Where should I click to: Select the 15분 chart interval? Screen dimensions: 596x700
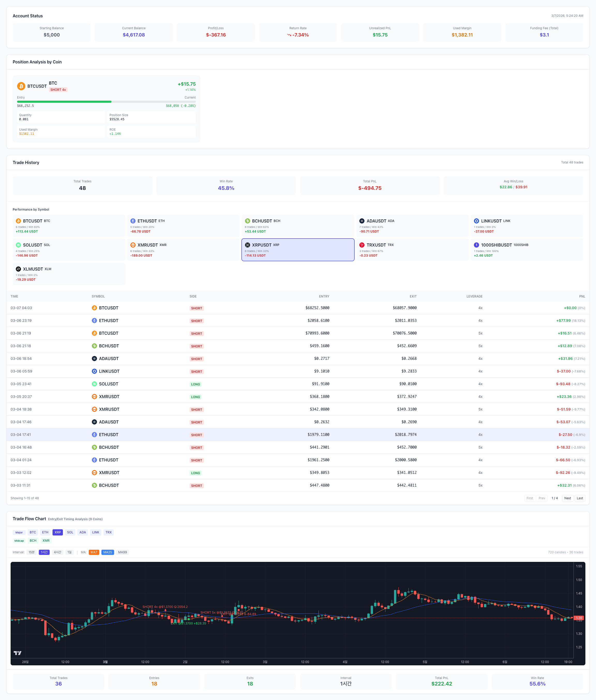click(31, 552)
